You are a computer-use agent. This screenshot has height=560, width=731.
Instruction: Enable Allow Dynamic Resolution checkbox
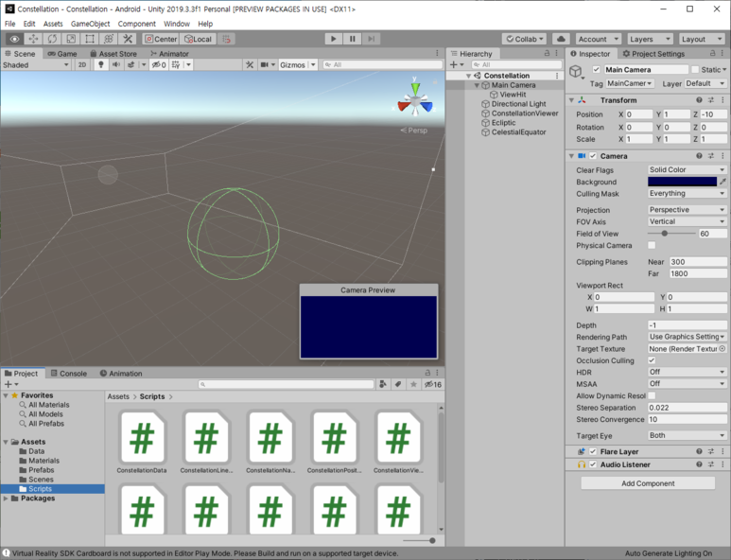(652, 395)
